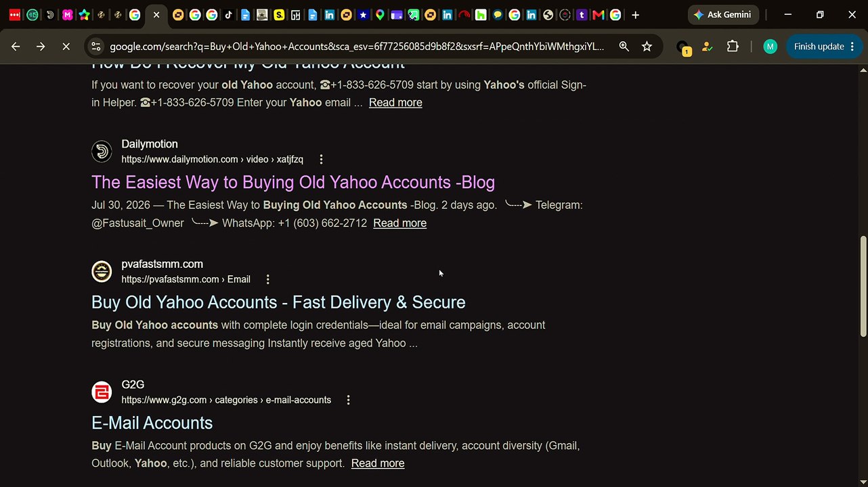This screenshot has height=487, width=868.
Task: Switch to the TikTok tab
Action: click(x=228, y=15)
